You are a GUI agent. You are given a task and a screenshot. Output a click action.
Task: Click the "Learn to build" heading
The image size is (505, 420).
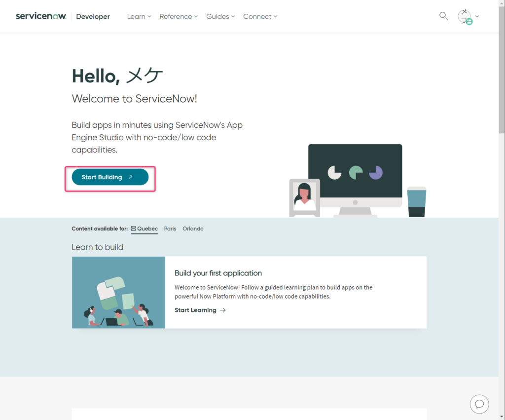pos(98,247)
